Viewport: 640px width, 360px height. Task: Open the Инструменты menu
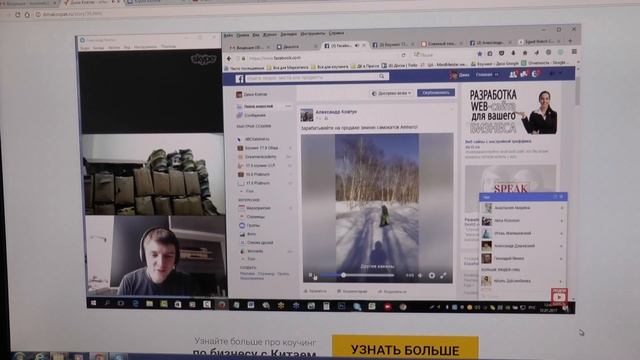click(312, 34)
